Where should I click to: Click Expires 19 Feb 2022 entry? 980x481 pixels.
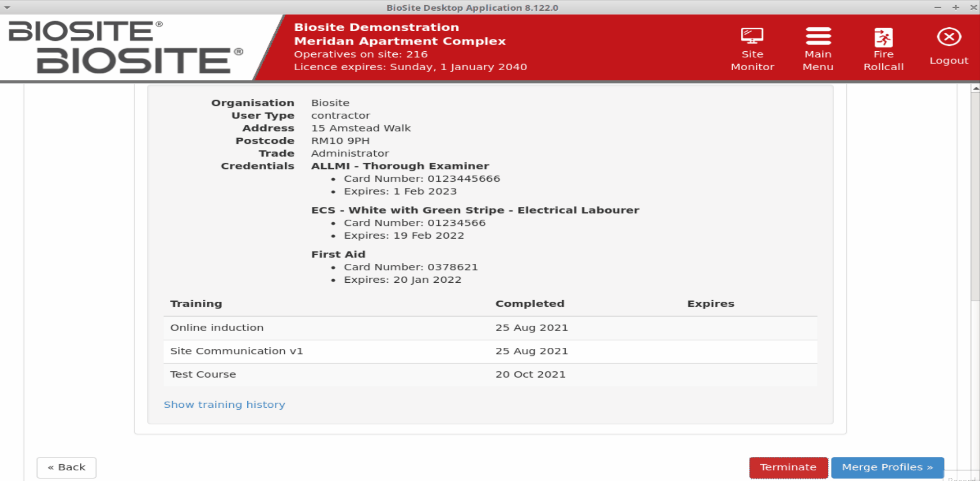(x=404, y=236)
